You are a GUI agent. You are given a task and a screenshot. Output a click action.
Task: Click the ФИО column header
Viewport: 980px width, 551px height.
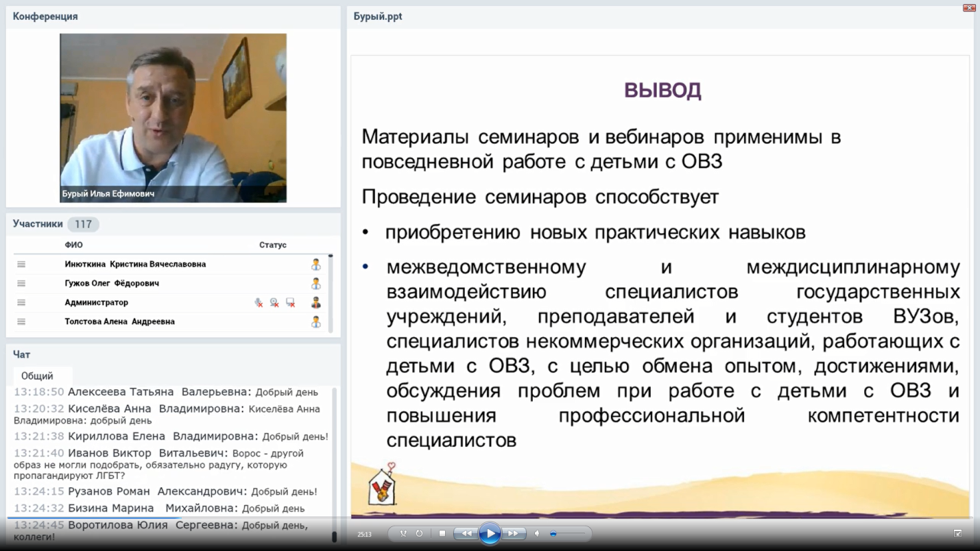[73, 245]
